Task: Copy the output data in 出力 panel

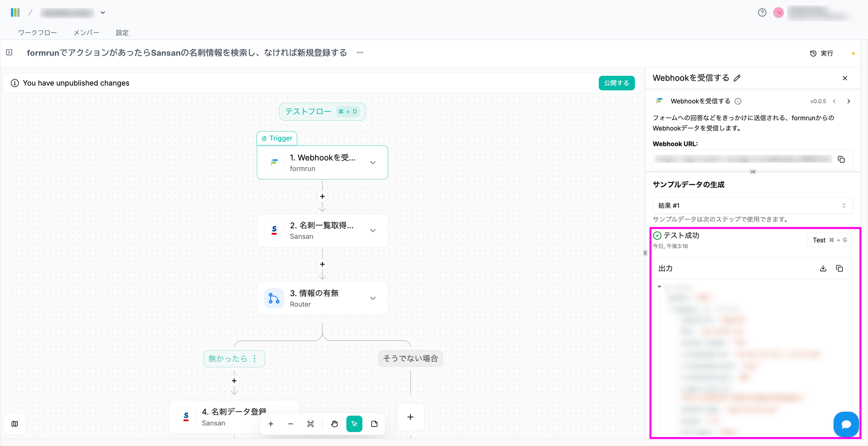Action: (839, 268)
